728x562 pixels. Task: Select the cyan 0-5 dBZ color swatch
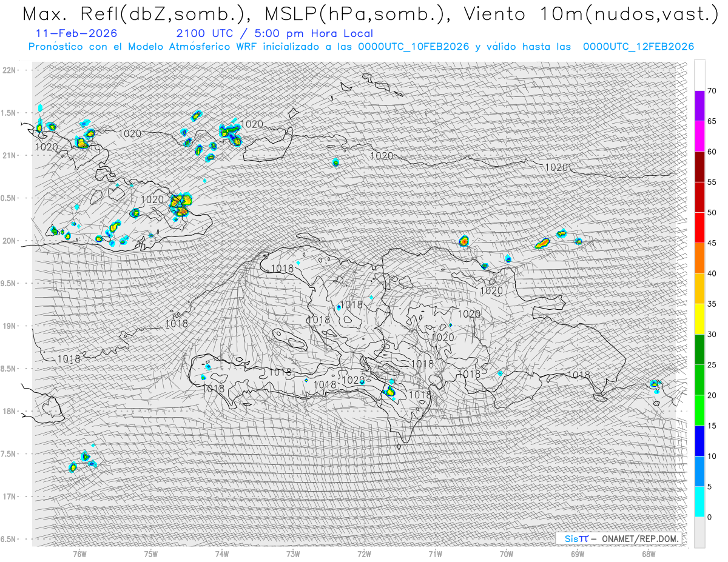(699, 502)
